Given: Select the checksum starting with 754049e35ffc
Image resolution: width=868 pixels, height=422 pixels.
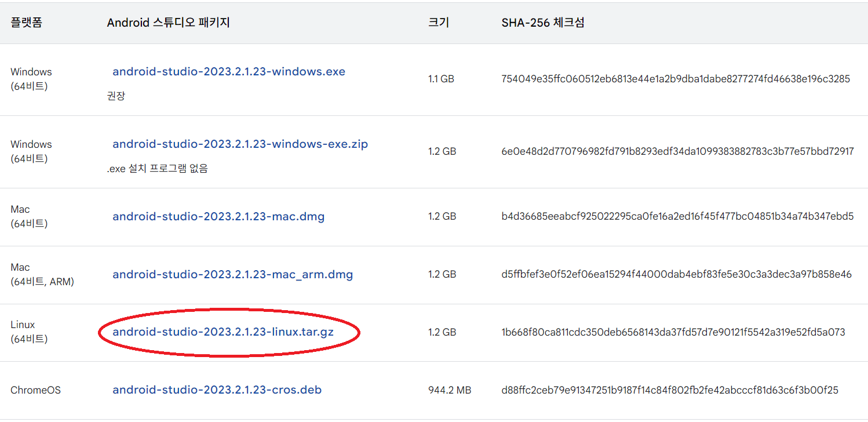Looking at the screenshot, I should tap(676, 79).
